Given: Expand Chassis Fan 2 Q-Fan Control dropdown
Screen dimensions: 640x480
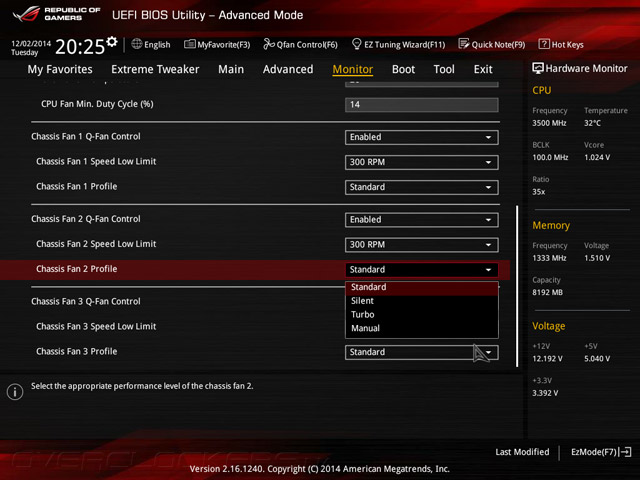Looking at the screenshot, I should point(421,220).
